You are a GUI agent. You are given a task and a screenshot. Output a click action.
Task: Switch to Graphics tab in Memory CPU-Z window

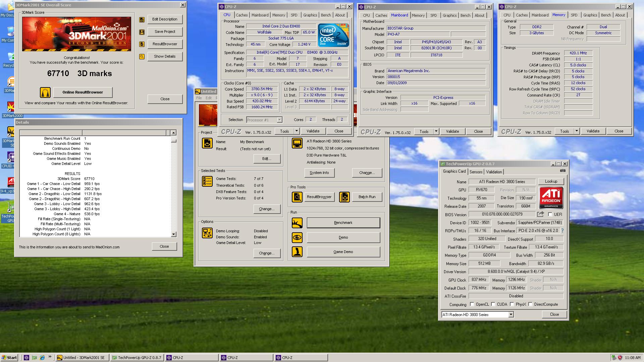pyautogui.click(x=590, y=15)
